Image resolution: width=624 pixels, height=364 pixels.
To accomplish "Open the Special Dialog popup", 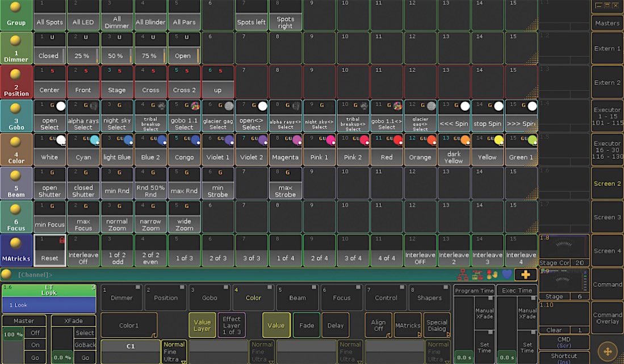I will pyautogui.click(x=437, y=325).
